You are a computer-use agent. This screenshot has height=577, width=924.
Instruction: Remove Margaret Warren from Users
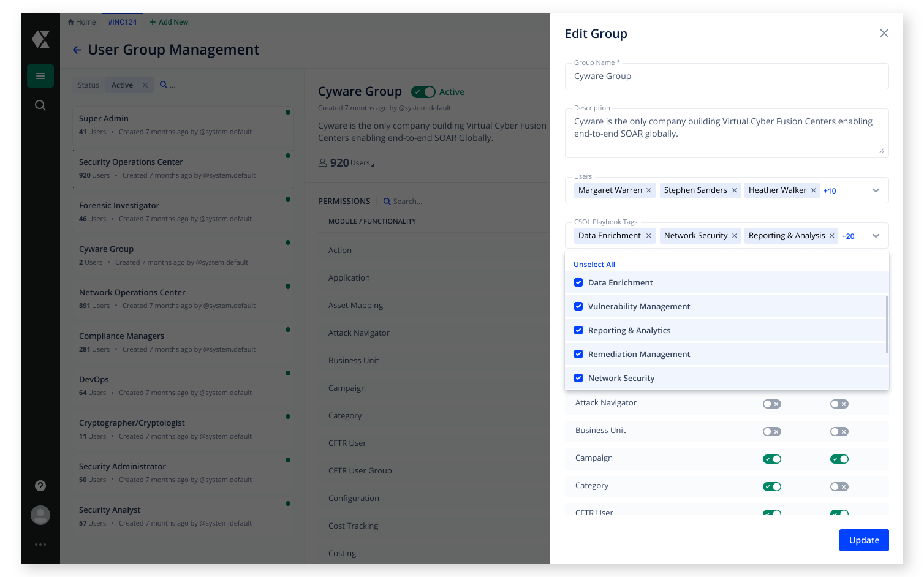649,190
